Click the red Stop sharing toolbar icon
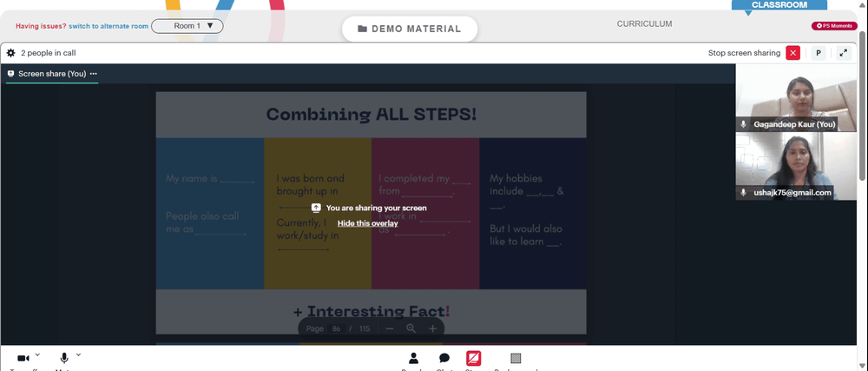Screen dimensions: 868x371 473,358
